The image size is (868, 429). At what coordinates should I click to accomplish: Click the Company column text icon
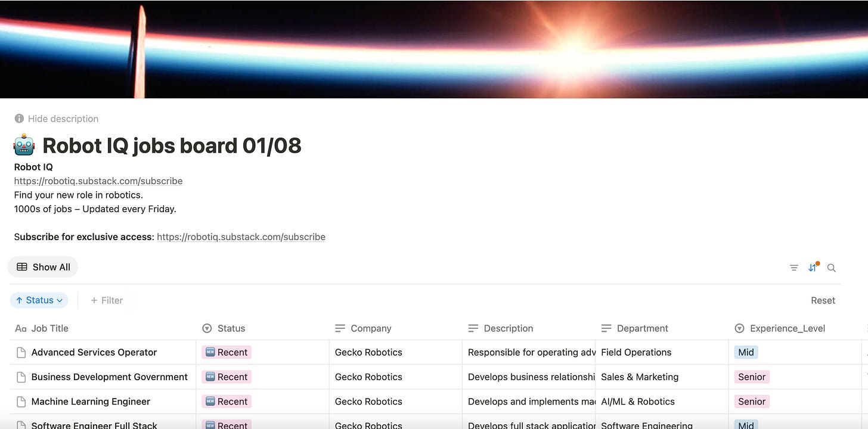[x=340, y=328]
